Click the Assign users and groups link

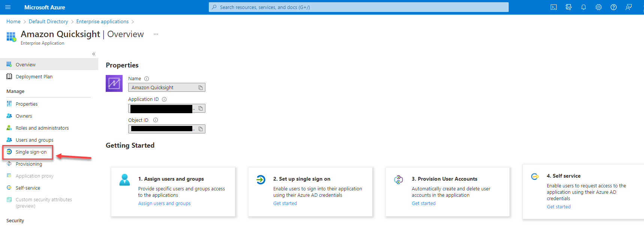coord(164,203)
